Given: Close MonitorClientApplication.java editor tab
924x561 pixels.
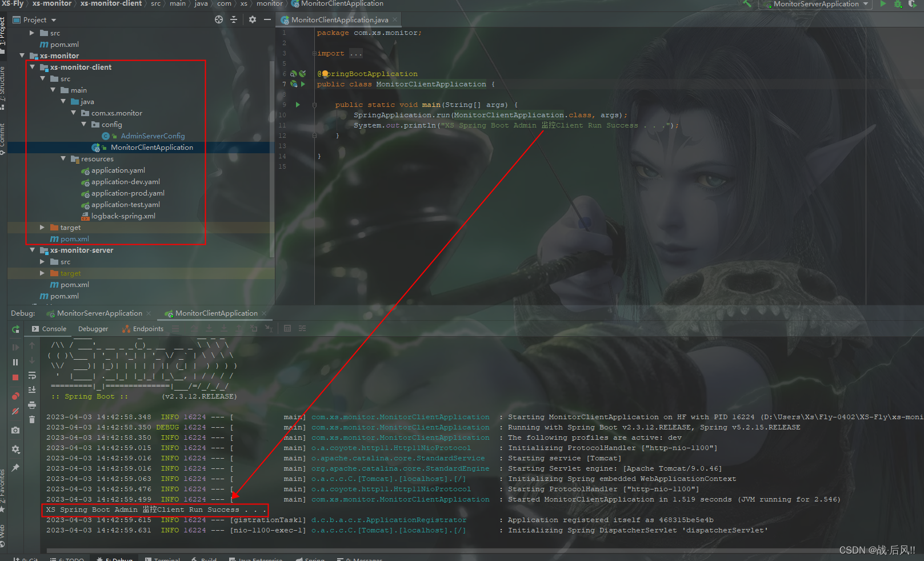Looking at the screenshot, I should click(394, 19).
